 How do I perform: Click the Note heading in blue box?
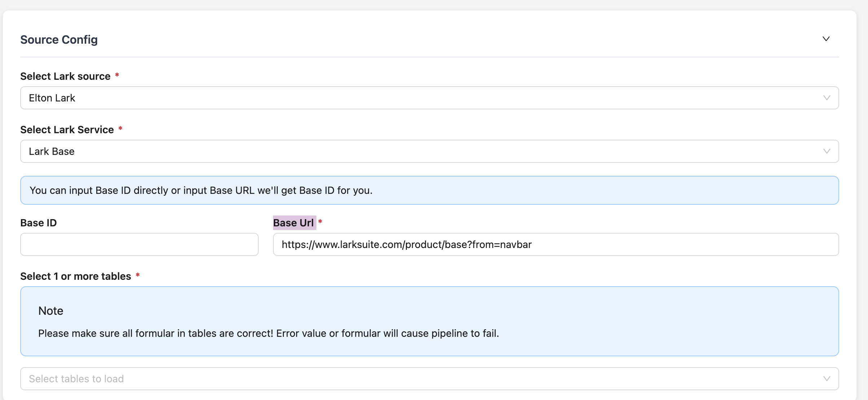point(51,311)
